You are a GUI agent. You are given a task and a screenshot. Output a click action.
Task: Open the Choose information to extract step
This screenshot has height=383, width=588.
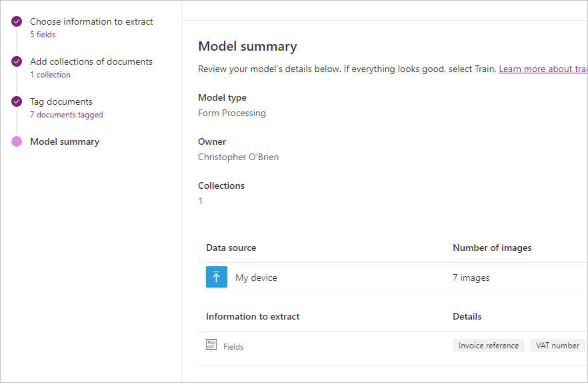[x=91, y=21]
